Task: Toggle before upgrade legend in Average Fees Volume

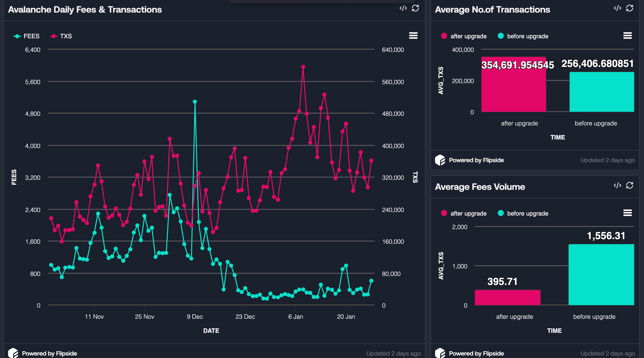Action: pos(523,213)
